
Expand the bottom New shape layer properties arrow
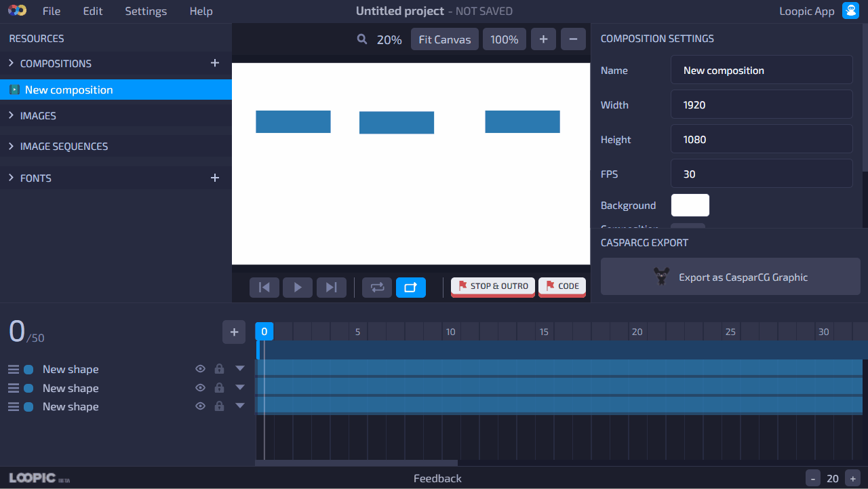point(240,406)
